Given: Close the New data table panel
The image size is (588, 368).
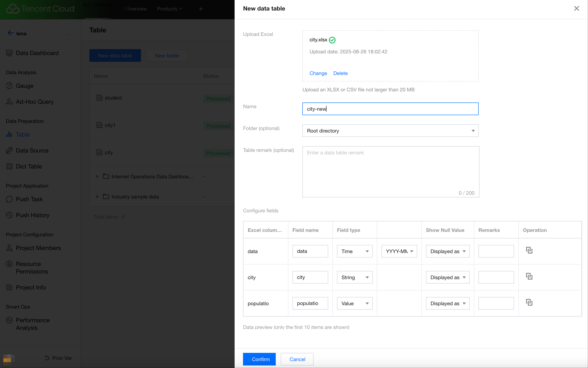Looking at the screenshot, I should pos(576,9).
